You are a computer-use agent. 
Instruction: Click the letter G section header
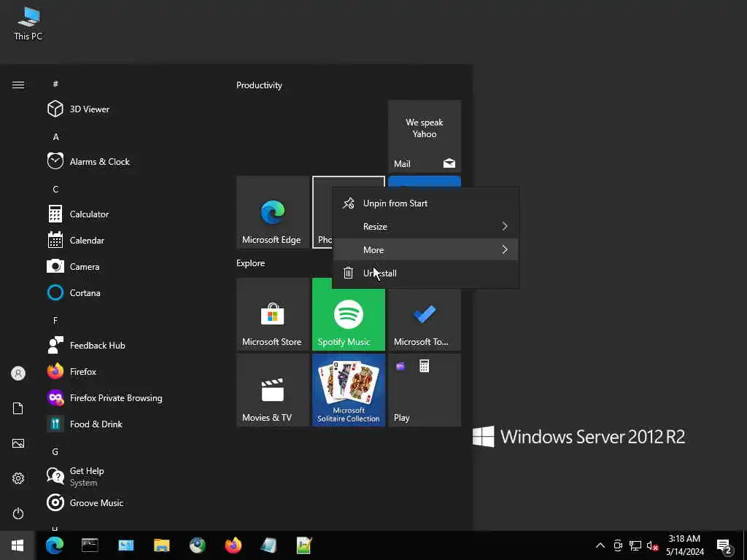(55, 451)
